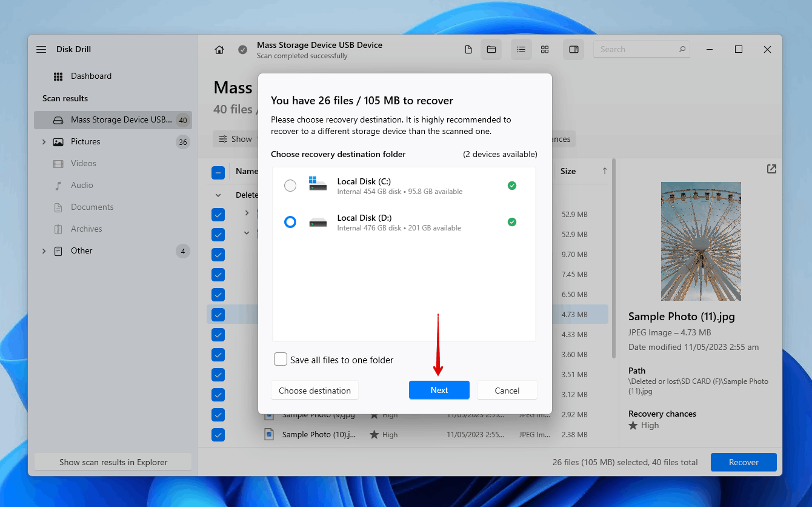Image resolution: width=812 pixels, height=507 pixels.
Task: Open Audio scan results
Action: tap(82, 186)
